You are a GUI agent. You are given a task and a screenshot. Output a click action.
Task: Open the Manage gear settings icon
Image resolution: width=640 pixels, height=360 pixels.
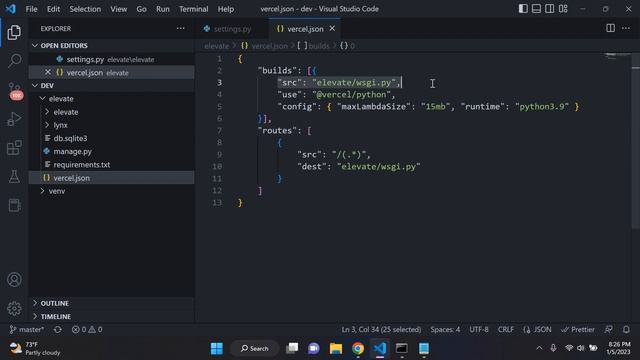(x=14, y=309)
